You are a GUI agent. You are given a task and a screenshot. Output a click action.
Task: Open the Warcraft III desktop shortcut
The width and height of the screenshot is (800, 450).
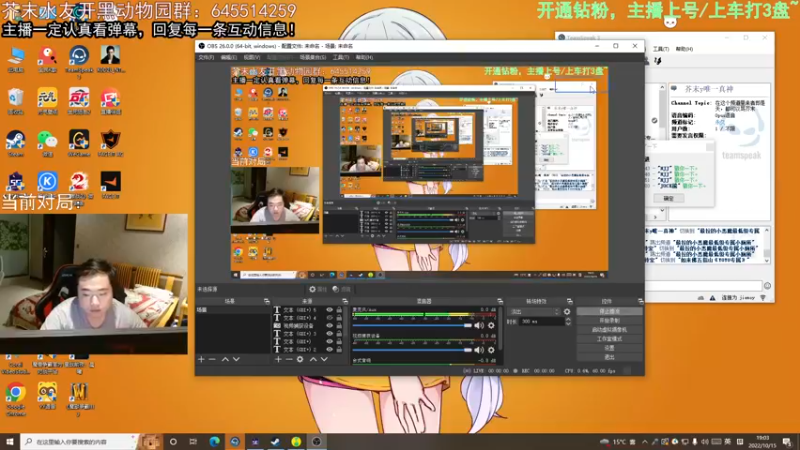[79, 399]
